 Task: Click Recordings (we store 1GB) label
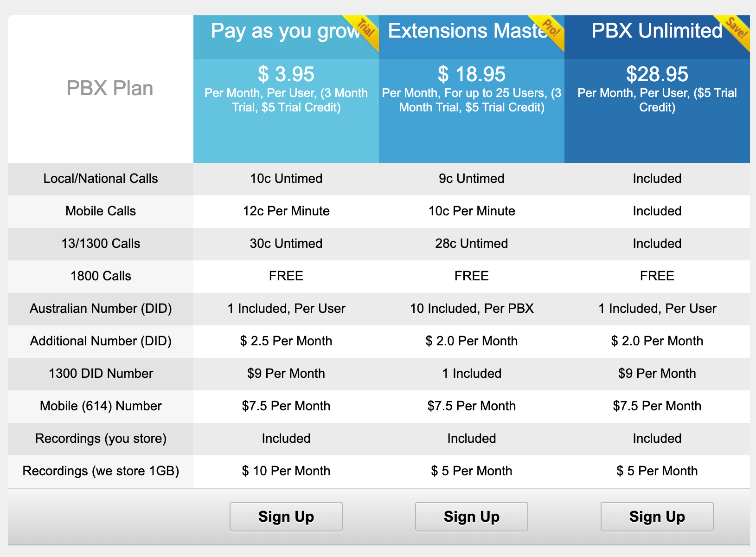click(x=101, y=471)
